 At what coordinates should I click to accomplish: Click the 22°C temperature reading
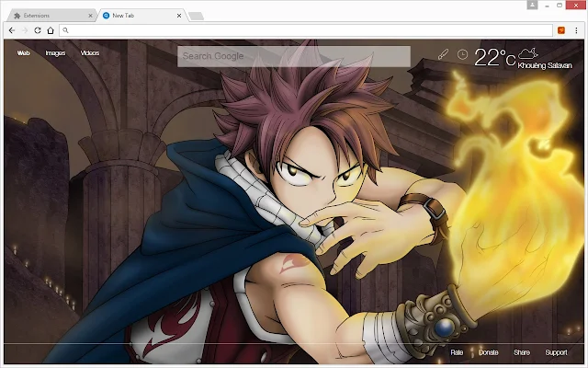point(494,57)
